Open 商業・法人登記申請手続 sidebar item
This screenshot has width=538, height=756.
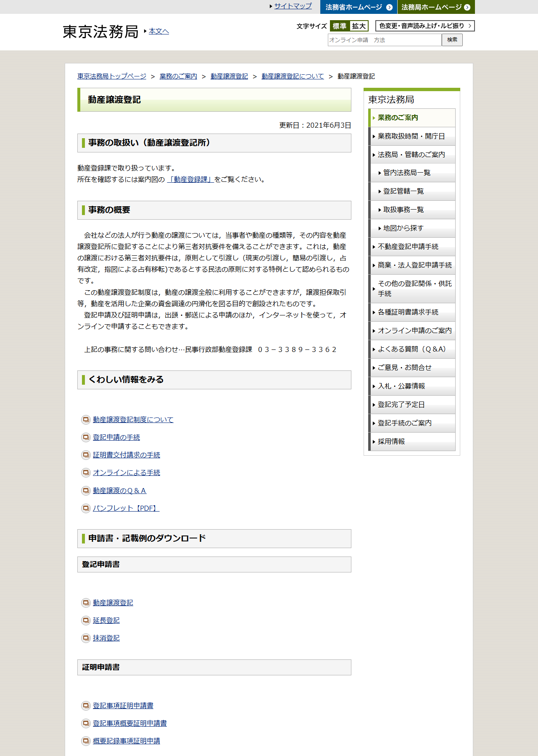coord(412,265)
